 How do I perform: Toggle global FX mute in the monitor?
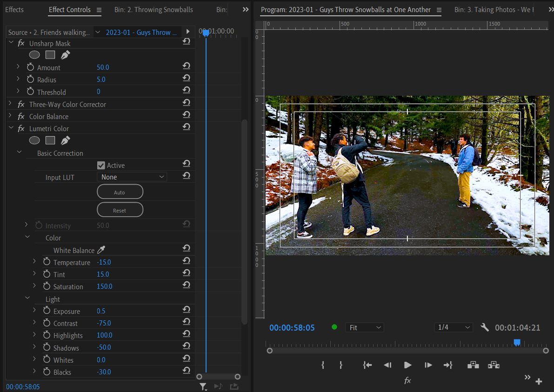[407, 381]
